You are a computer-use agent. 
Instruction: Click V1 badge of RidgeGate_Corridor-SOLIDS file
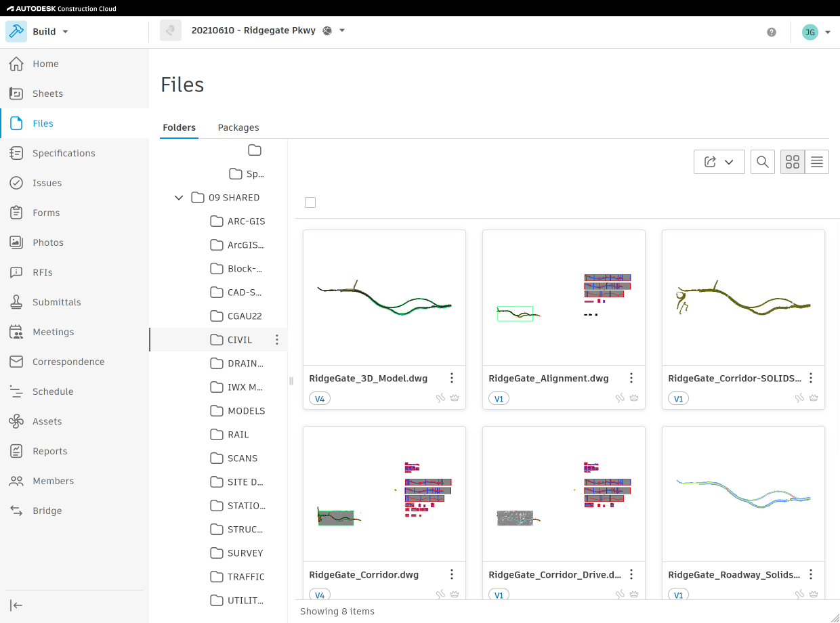click(x=679, y=399)
